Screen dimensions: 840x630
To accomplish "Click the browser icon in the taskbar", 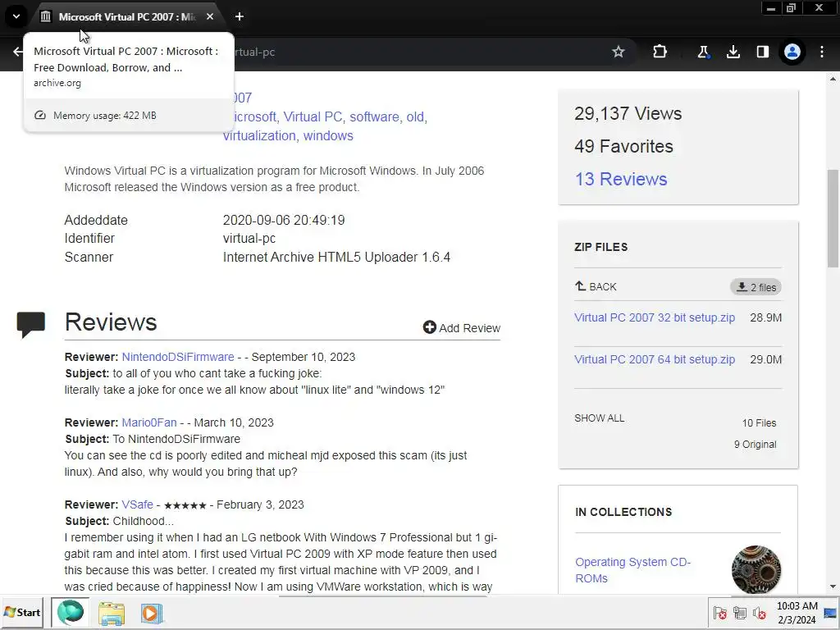I will 71,612.
